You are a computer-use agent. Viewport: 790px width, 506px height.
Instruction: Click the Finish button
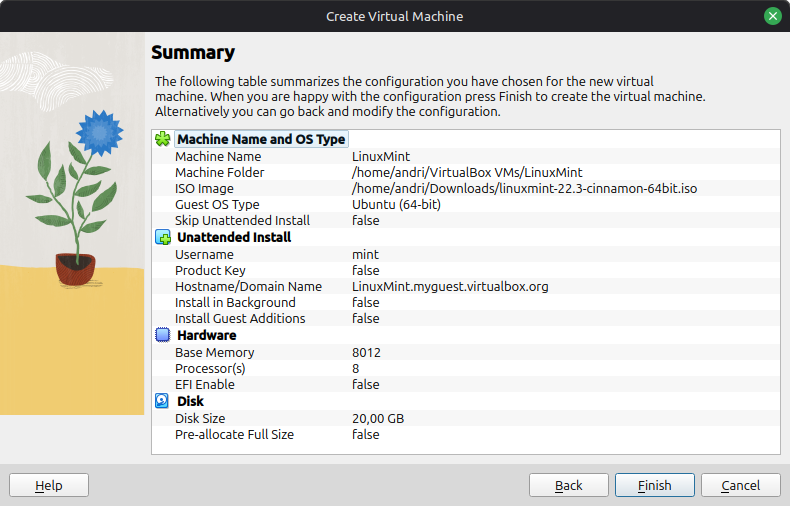654,485
